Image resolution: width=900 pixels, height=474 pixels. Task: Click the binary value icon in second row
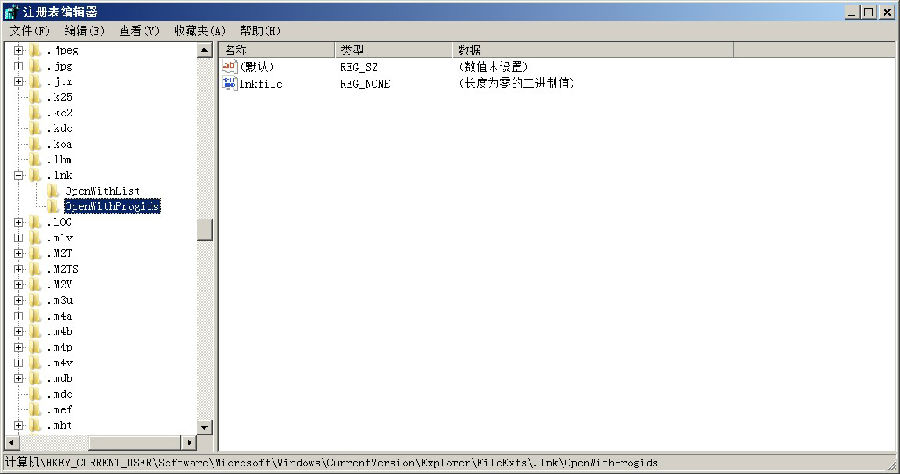pos(228,83)
